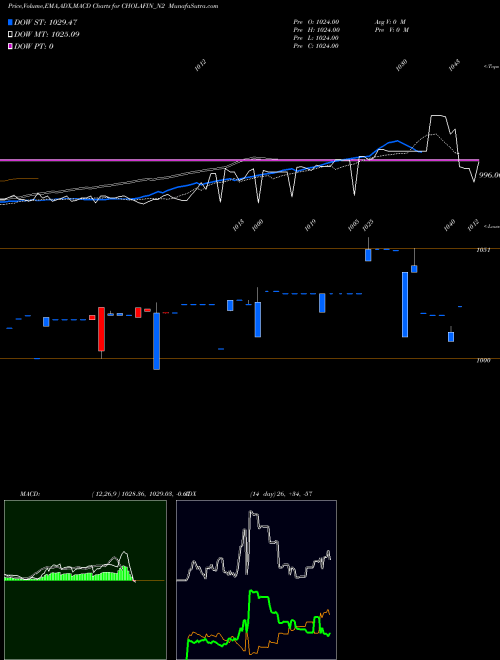This screenshot has height=660, width=500.
Task: Select the 'DOW MT: 1025.09' legend text
Action: tap(47, 34)
